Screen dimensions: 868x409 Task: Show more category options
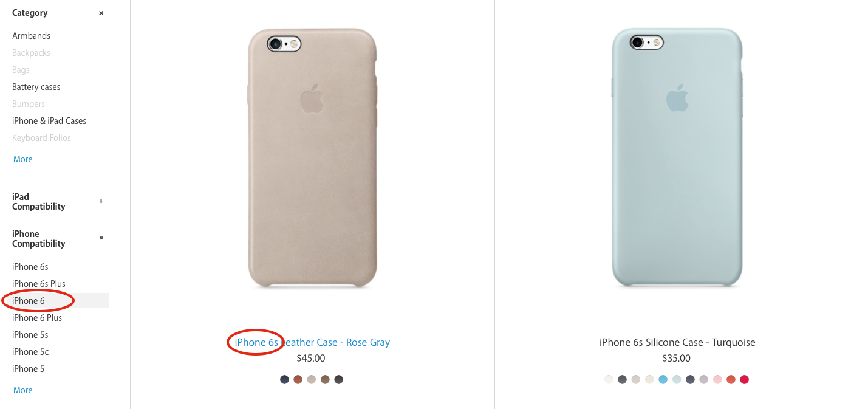(x=23, y=159)
